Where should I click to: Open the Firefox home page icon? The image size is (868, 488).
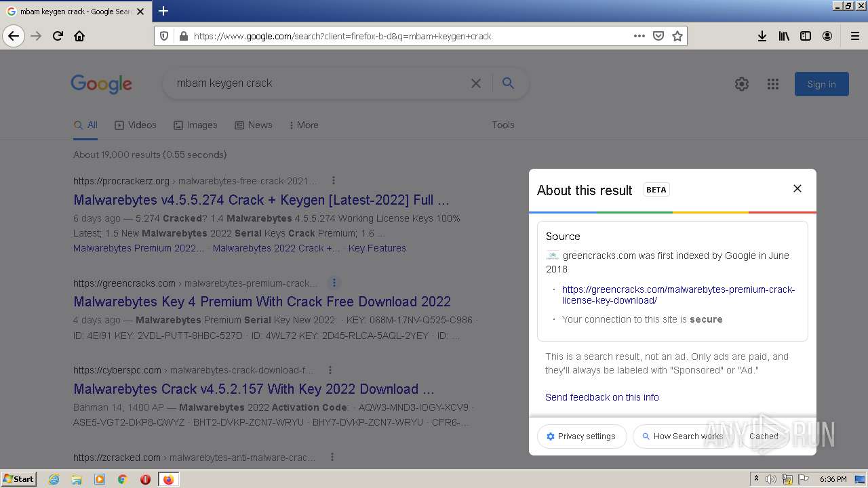coord(79,36)
